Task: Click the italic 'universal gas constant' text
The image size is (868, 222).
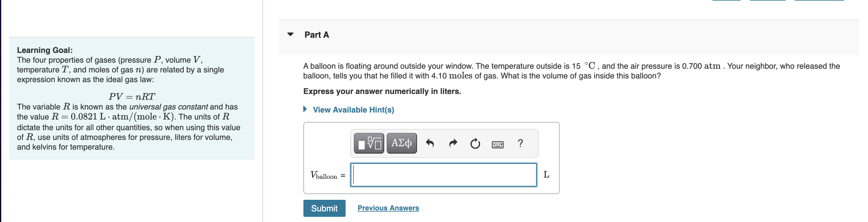Action: 169,107
